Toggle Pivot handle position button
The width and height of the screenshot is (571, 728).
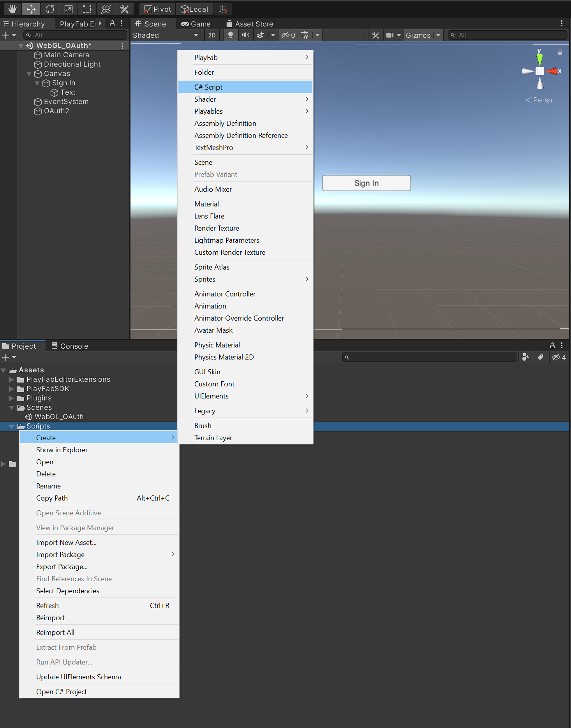158,9
